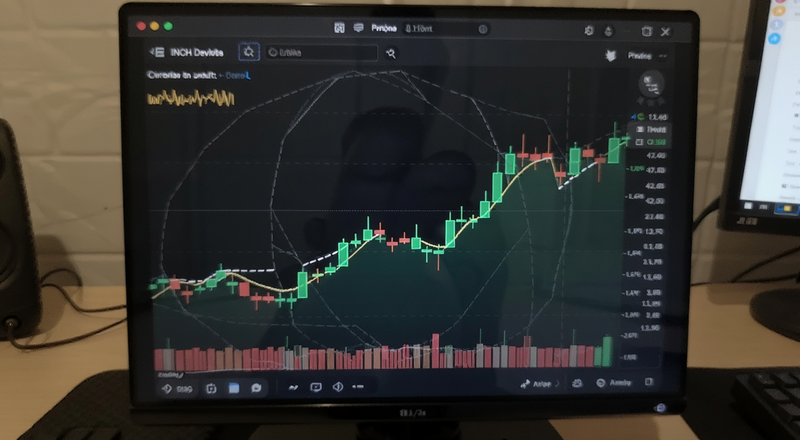Click the layout grid icon in title bar
The height and width of the screenshot is (440, 800).
pos(339,29)
